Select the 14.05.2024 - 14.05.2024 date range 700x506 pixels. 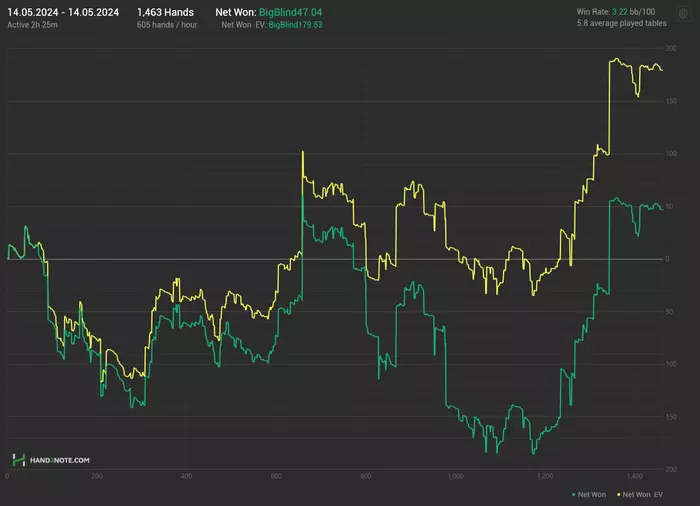[x=63, y=12]
